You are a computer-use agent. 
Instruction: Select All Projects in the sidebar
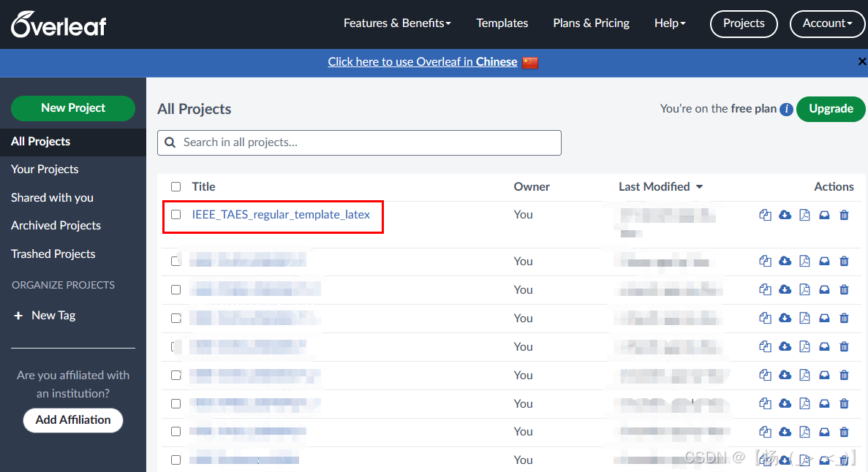click(x=73, y=142)
